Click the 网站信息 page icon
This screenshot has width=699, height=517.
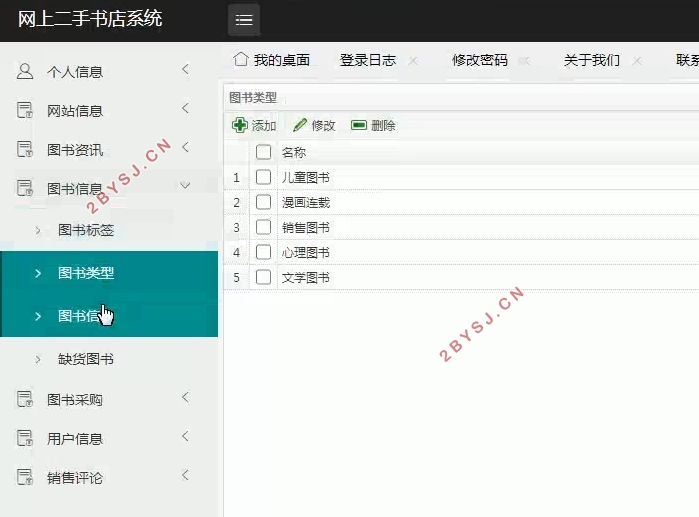point(25,110)
